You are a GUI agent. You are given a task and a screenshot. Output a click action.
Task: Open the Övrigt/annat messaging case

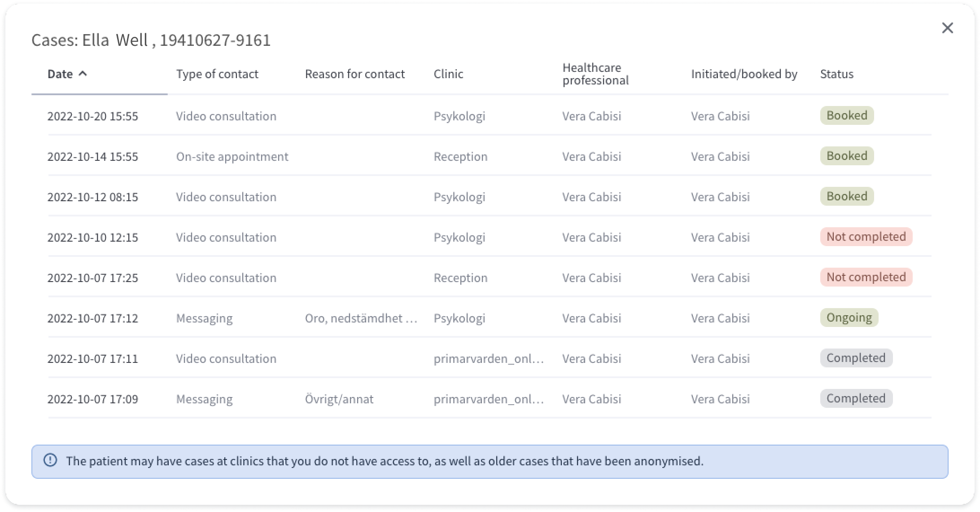[x=490, y=399]
